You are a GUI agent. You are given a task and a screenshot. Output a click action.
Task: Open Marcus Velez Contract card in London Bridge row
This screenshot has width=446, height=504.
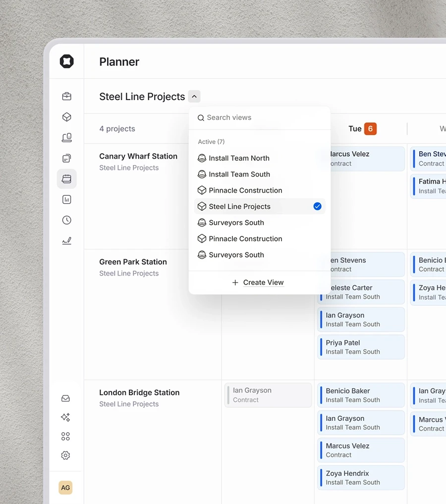click(361, 450)
